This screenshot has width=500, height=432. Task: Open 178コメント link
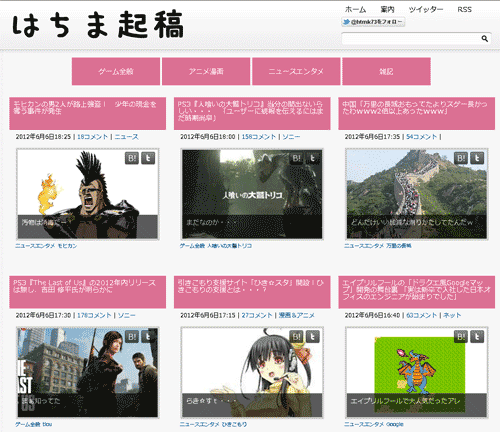coord(94,315)
